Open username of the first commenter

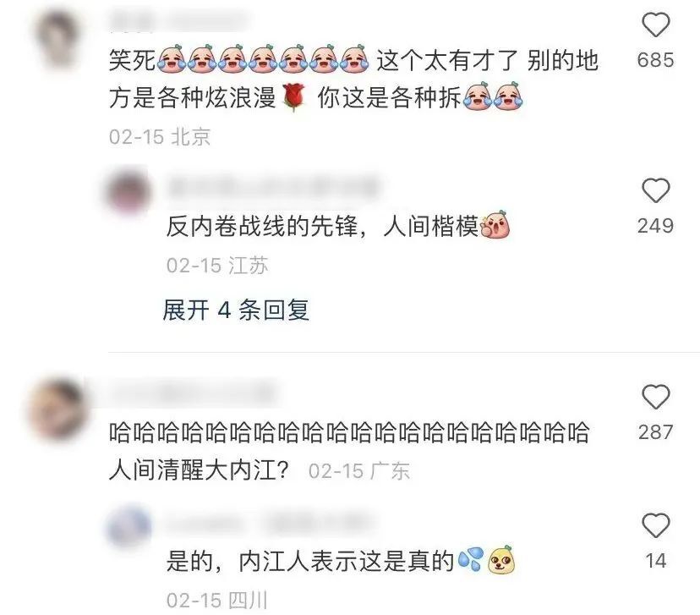coord(178,21)
